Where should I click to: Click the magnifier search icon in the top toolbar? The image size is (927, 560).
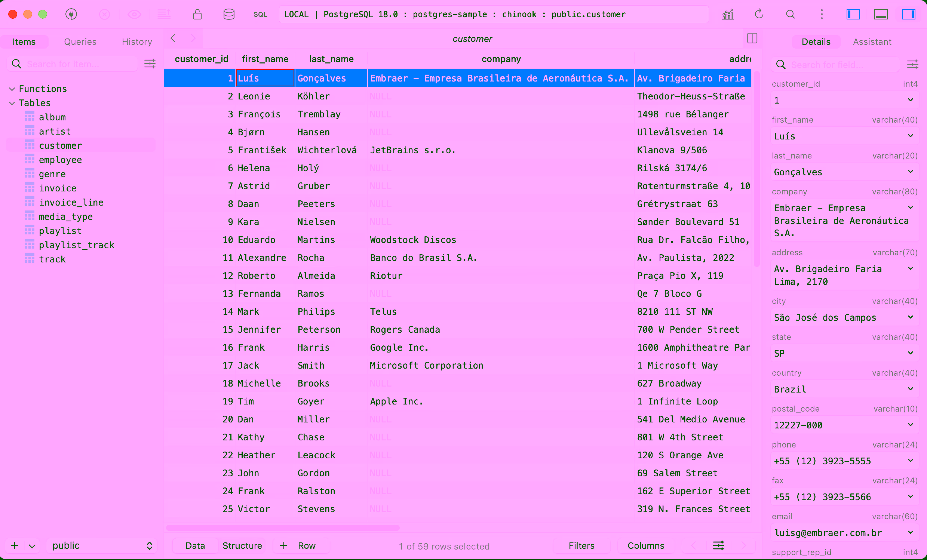pyautogui.click(x=791, y=14)
